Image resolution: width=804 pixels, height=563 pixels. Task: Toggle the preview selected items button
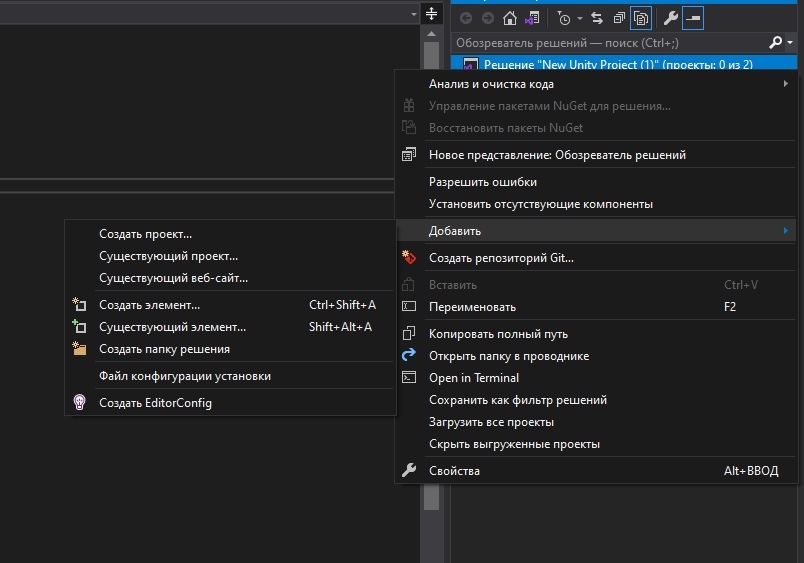point(692,18)
